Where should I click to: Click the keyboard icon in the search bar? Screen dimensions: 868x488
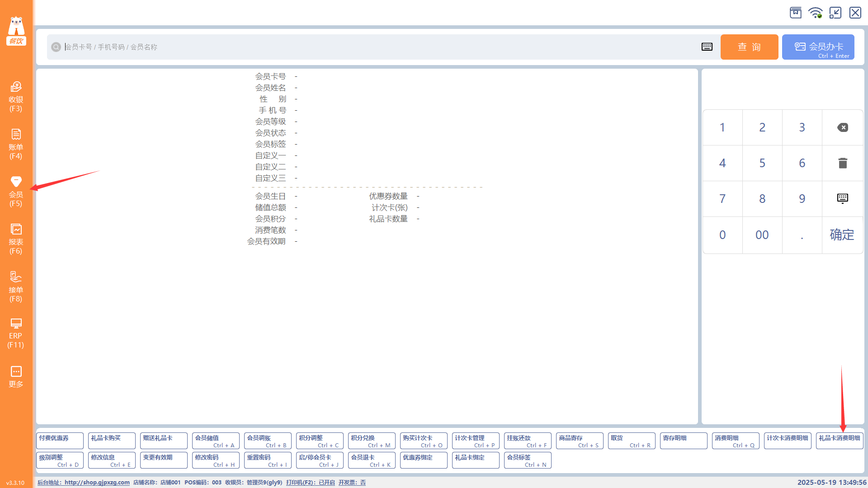click(707, 47)
